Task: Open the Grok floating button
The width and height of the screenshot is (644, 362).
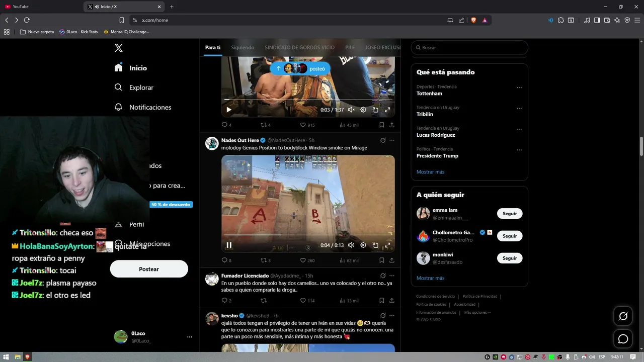Action: click(x=623, y=316)
